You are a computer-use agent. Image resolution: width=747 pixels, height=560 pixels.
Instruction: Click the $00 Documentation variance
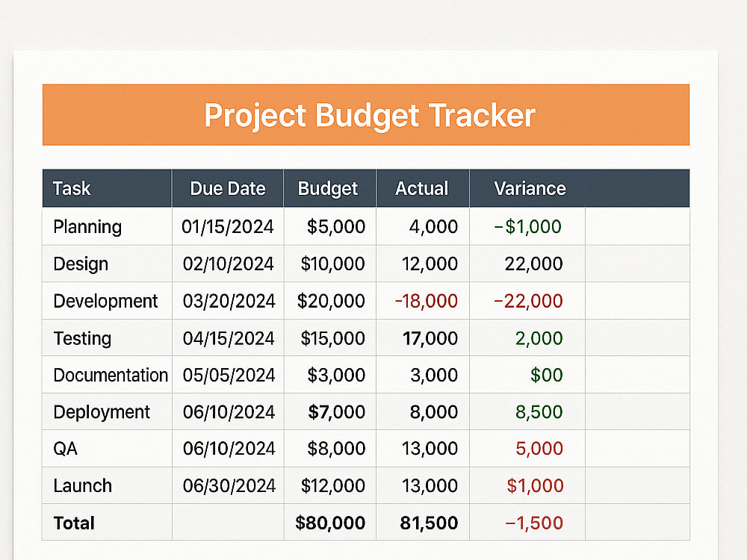point(527,375)
